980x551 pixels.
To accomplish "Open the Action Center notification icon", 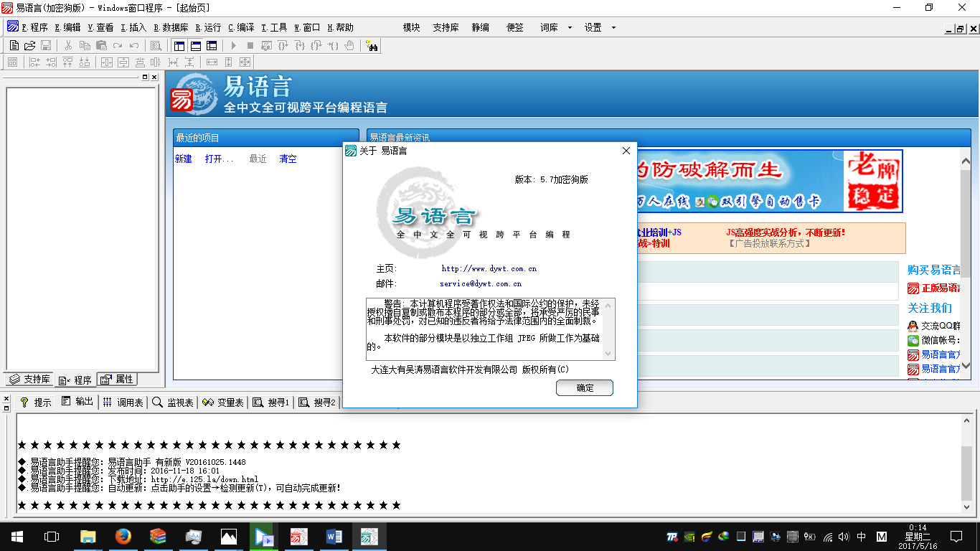I will click(956, 536).
